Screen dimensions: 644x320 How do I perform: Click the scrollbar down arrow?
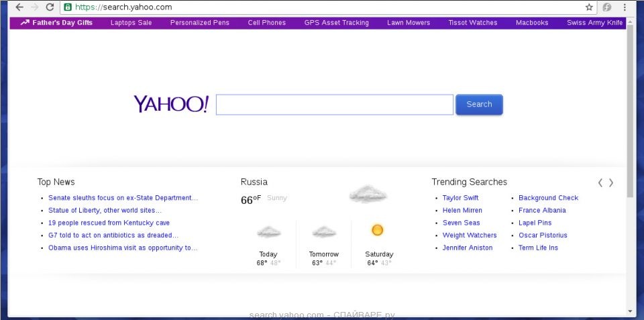pyautogui.click(x=630, y=312)
